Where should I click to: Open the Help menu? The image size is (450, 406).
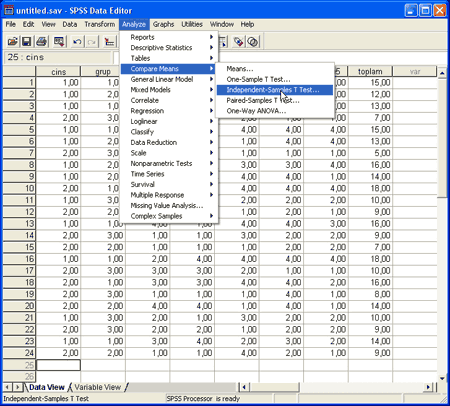click(247, 24)
